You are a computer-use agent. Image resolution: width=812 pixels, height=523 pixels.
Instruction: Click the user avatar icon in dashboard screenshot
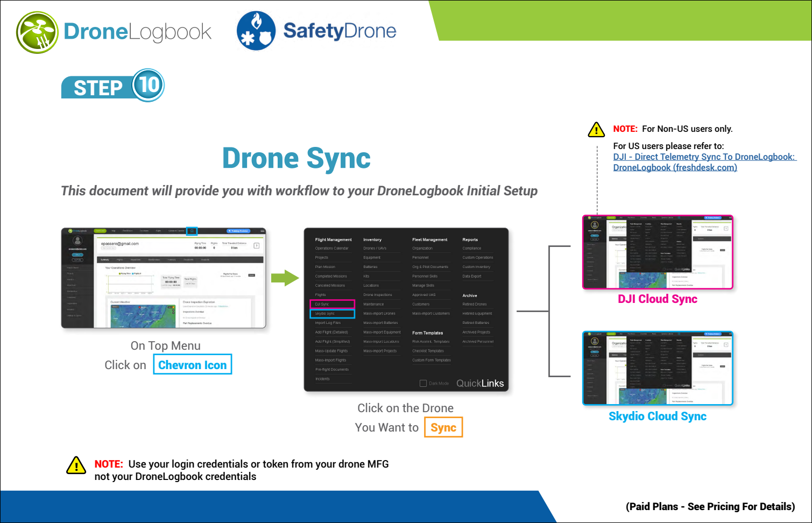click(x=77, y=241)
